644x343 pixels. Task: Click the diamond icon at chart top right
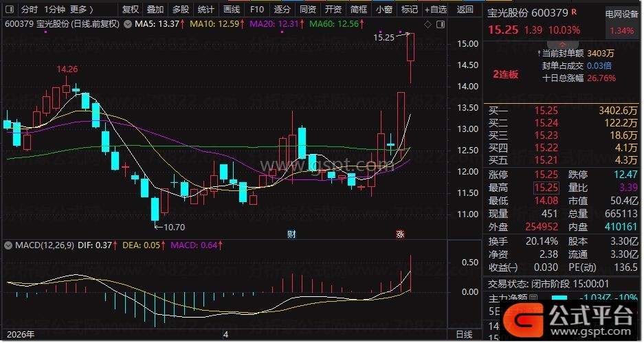[428, 24]
